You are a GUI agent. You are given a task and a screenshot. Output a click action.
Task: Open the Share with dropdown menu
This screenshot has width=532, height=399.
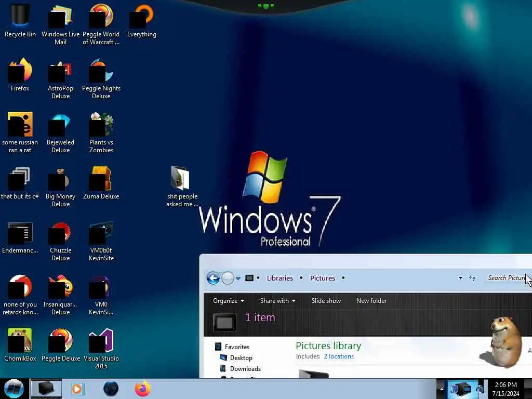[278, 301]
